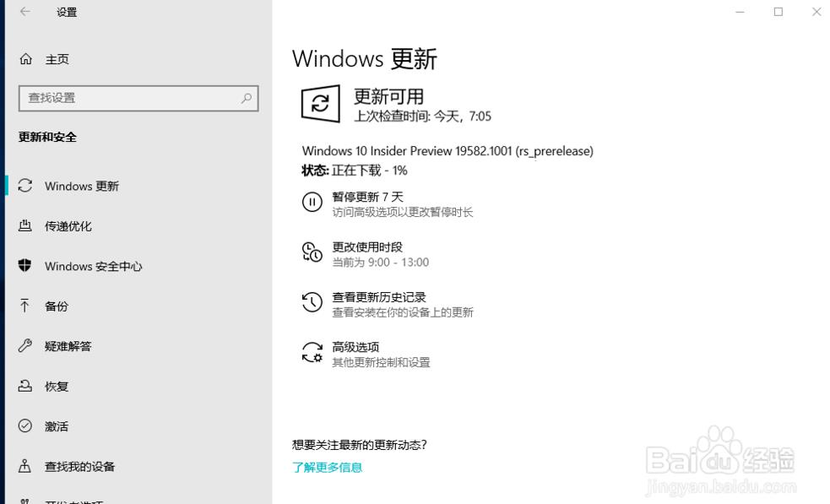Screen dimensions: 830x504
Task: Click 查看安装在你的设备上的更新 description
Action: (402, 312)
